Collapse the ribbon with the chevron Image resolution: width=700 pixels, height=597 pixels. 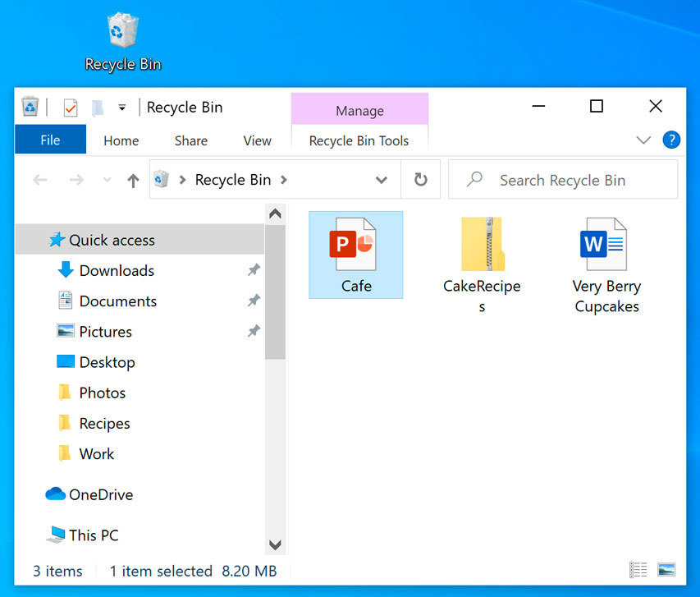pos(643,140)
